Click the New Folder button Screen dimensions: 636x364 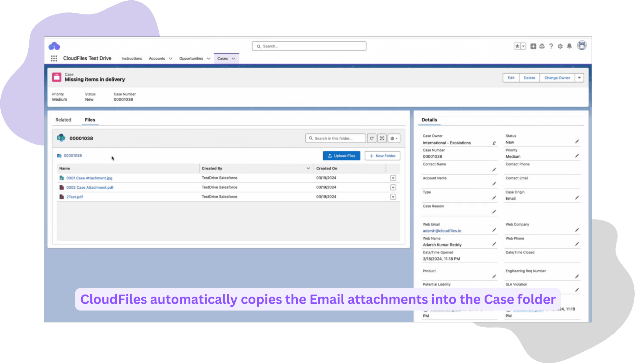pos(382,156)
